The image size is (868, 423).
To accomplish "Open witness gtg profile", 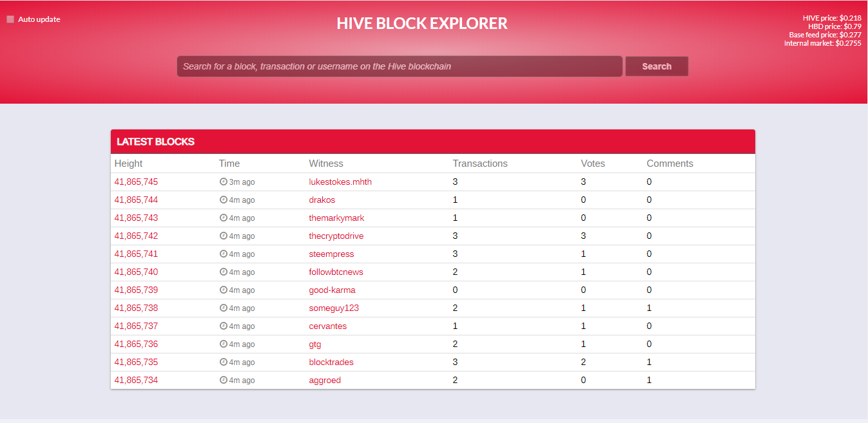I will pyautogui.click(x=315, y=344).
